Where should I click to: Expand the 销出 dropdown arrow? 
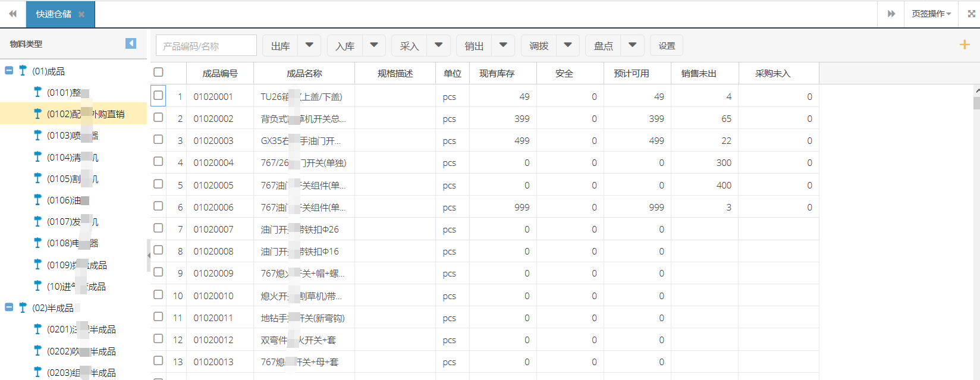503,45
